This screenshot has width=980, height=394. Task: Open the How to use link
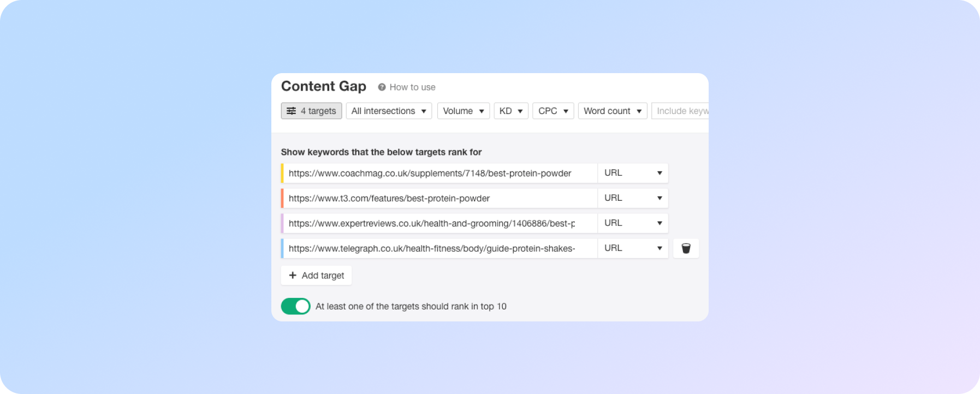coord(412,87)
